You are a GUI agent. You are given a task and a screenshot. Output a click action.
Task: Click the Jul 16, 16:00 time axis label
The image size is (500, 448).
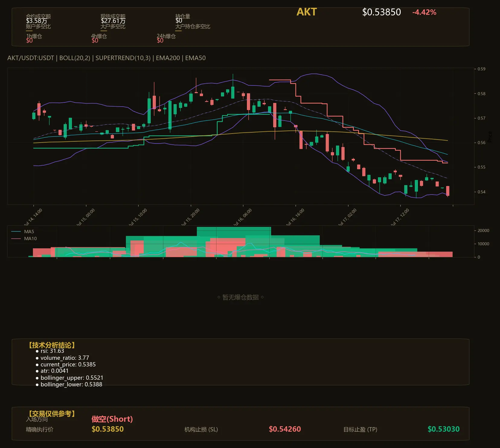coord(295,218)
